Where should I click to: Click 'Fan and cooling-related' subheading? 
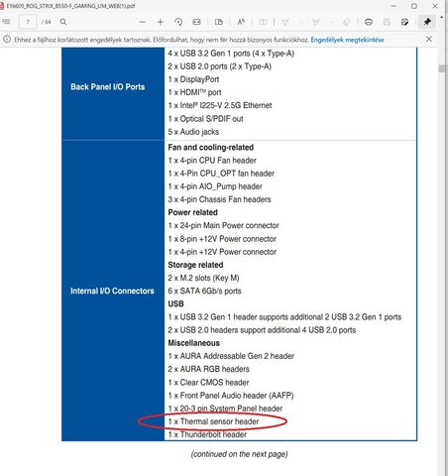211,148
